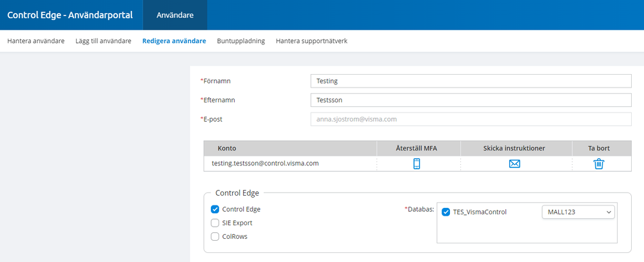The width and height of the screenshot is (644, 262).
Task: Click the Återställ MFA phone icon
Action: click(x=416, y=164)
